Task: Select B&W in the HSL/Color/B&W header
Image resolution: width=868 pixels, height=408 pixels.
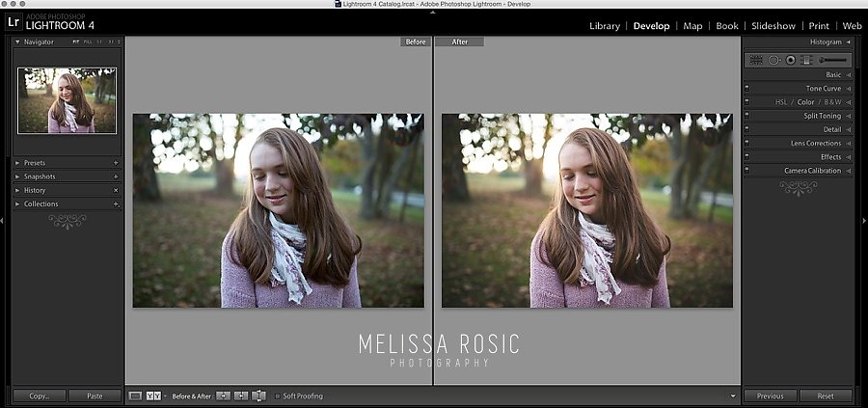Action: 832,102
